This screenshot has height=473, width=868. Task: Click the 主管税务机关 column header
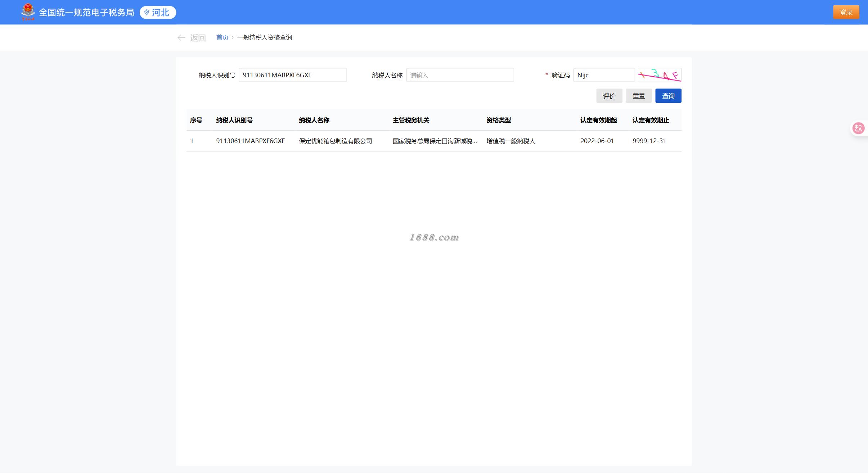point(411,120)
